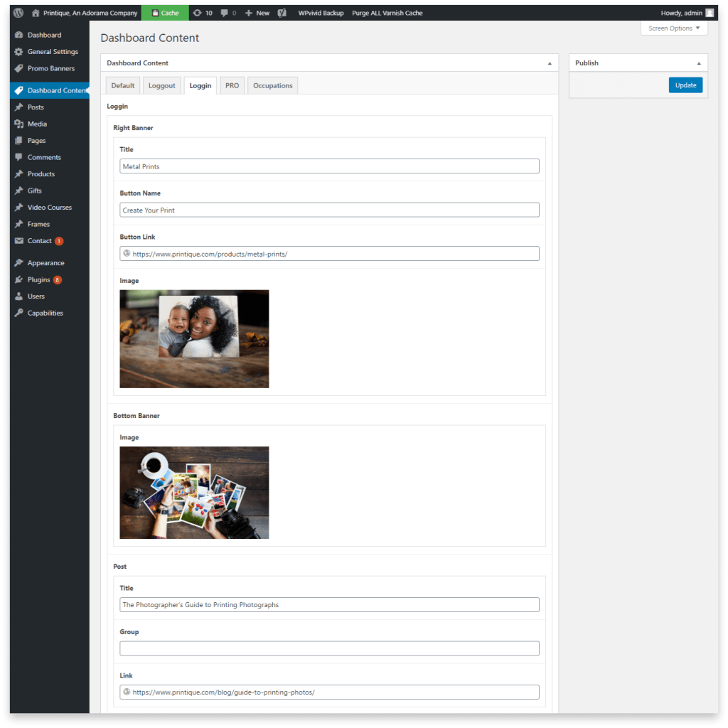Open the Media library from the sidebar
This screenshot has width=728, height=728.
[x=18, y=124]
